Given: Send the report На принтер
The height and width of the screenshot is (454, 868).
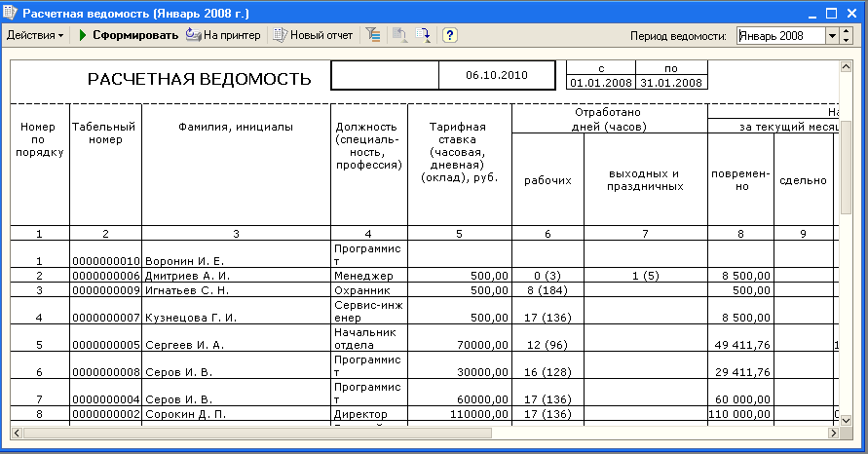Looking at the screenshot, I should point(223,35).
